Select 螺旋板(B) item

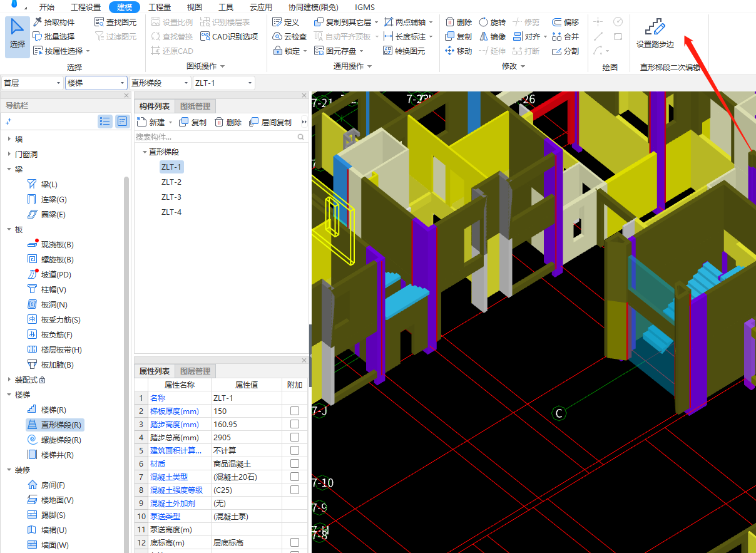click(x=51, y=259)
